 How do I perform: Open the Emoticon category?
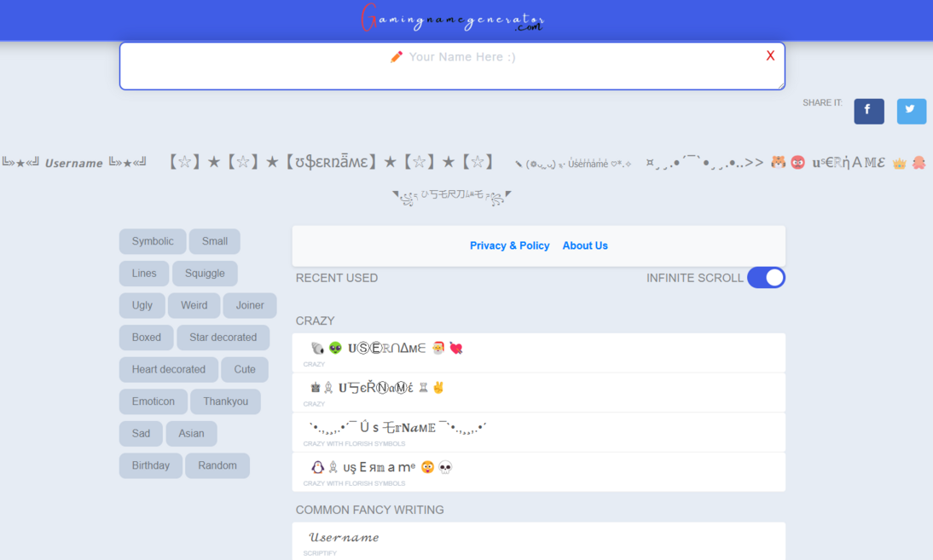pyautogui.click(x=154, y=401)
